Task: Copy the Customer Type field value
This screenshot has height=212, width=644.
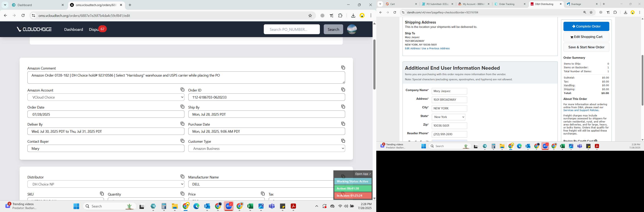Action: coord(343,141)
